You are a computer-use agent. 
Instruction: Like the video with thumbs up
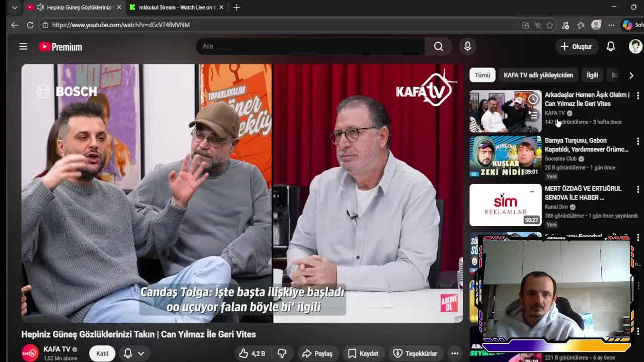[252, 353]
